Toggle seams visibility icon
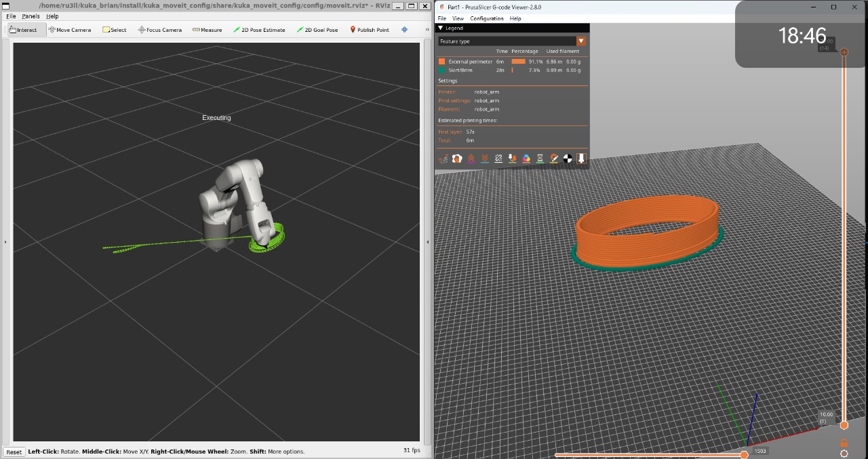The height and width of the screenshot is (459, 868). [498, 159]
